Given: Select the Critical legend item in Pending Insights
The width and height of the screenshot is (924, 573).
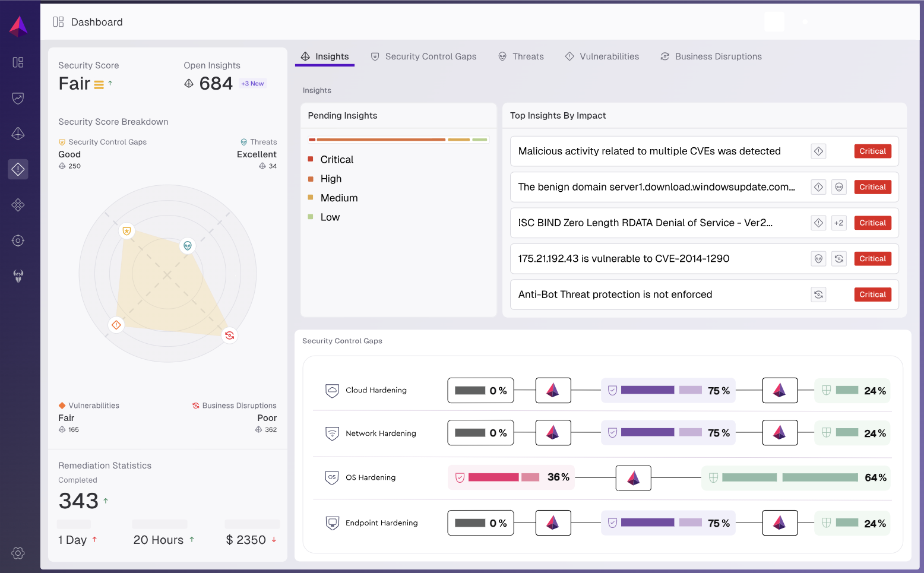Looking at the screenshot, I should [x=336, y=160].
